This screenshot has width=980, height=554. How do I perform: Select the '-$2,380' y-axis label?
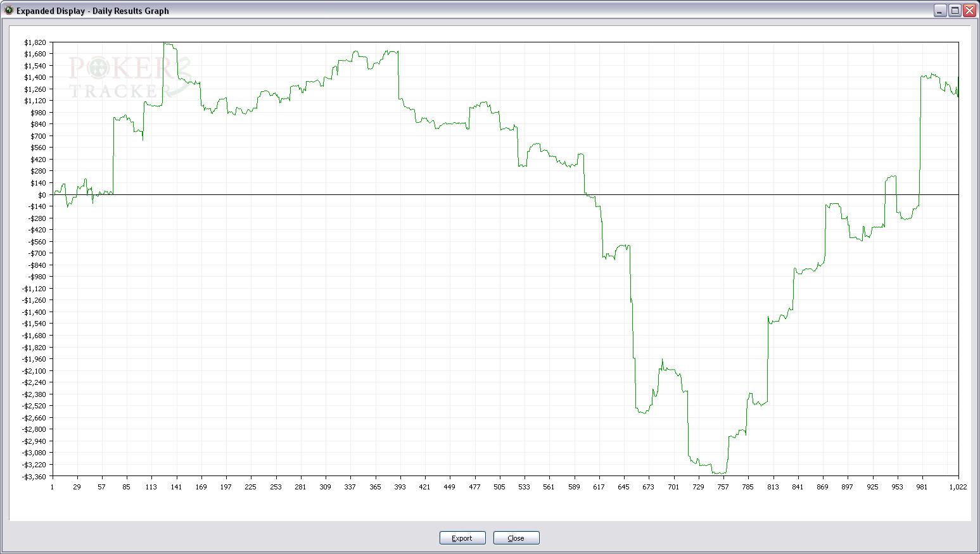(x=34, y=394)
